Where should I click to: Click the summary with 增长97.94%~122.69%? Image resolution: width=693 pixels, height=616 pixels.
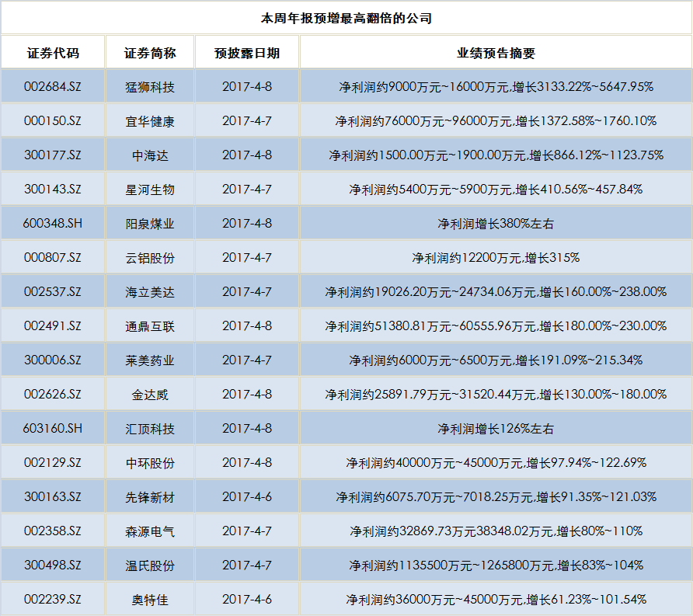pyautogui.click(x=496, y=463)
